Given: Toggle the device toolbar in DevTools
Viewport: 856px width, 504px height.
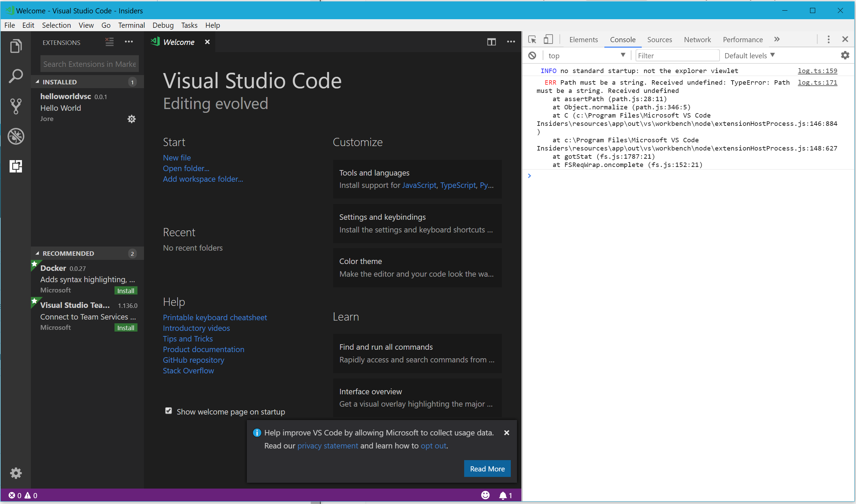Looking at the screenshot, I should 548,39.
